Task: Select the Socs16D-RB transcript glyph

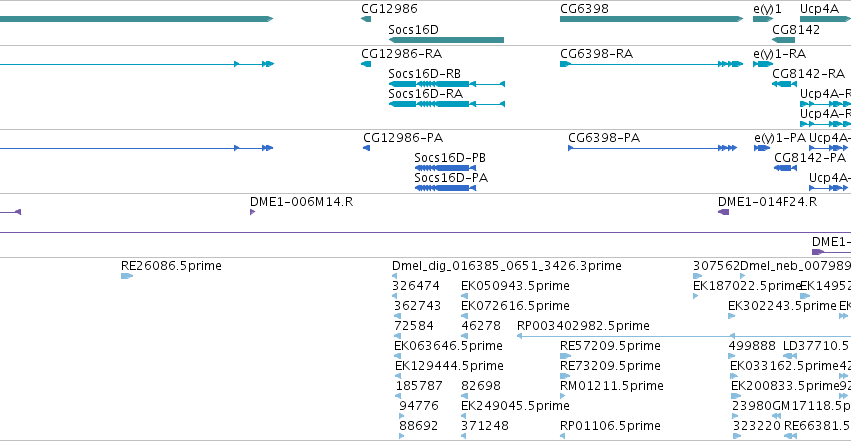Action: coord(447,84)
